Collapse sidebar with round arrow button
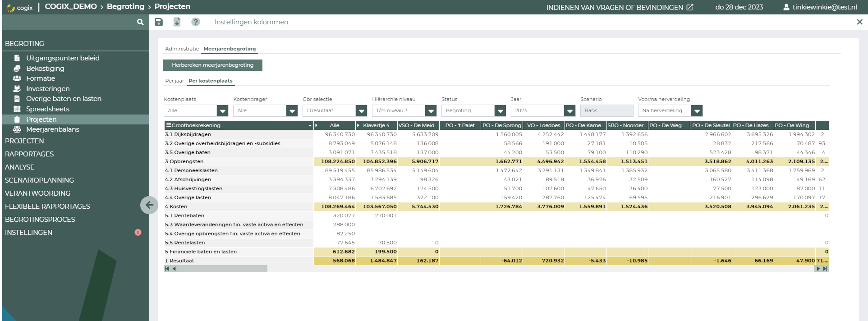868x321 pixels. pos(149,205)
